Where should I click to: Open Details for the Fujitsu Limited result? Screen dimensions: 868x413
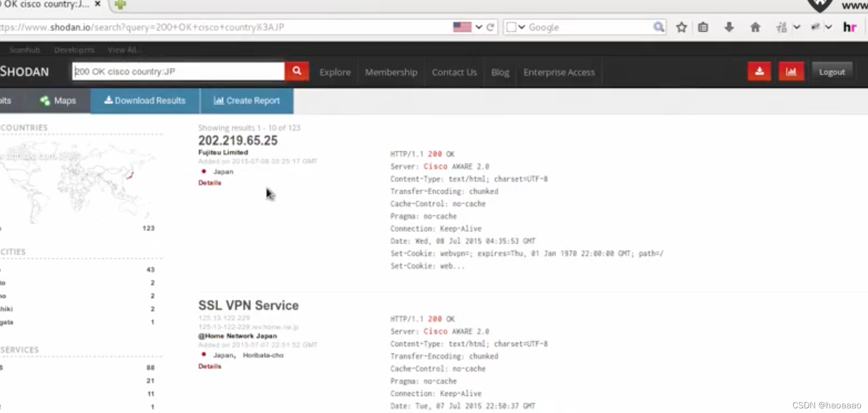[x=210, y=183]
